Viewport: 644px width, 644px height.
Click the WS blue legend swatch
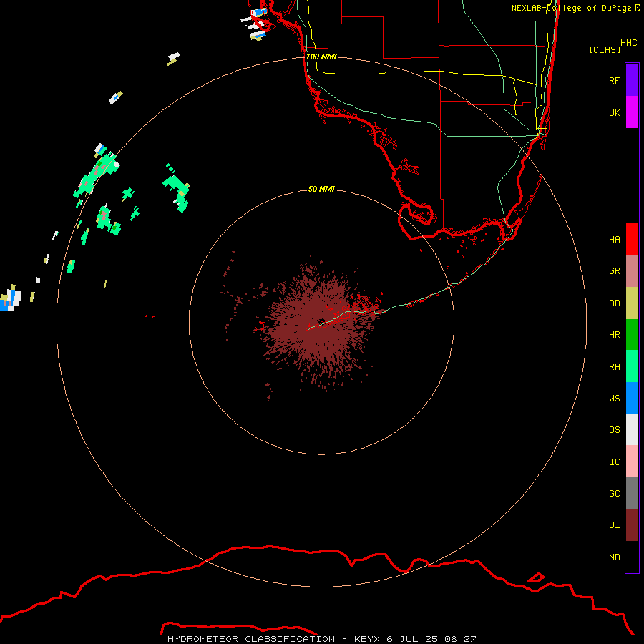pyautogui.click(x=632, y=398)
